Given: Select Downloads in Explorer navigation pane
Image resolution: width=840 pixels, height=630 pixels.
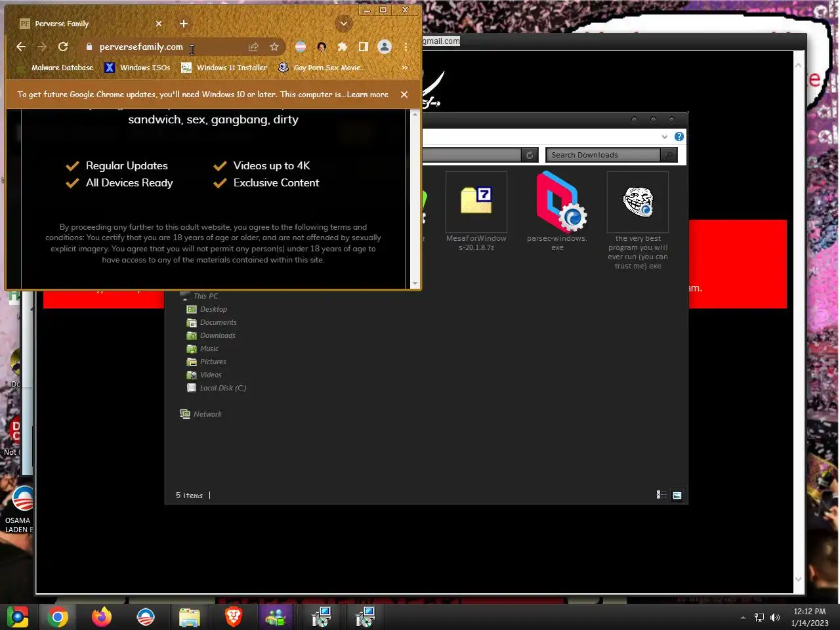Looking at the screenshot, I should [x=211, y=335].
